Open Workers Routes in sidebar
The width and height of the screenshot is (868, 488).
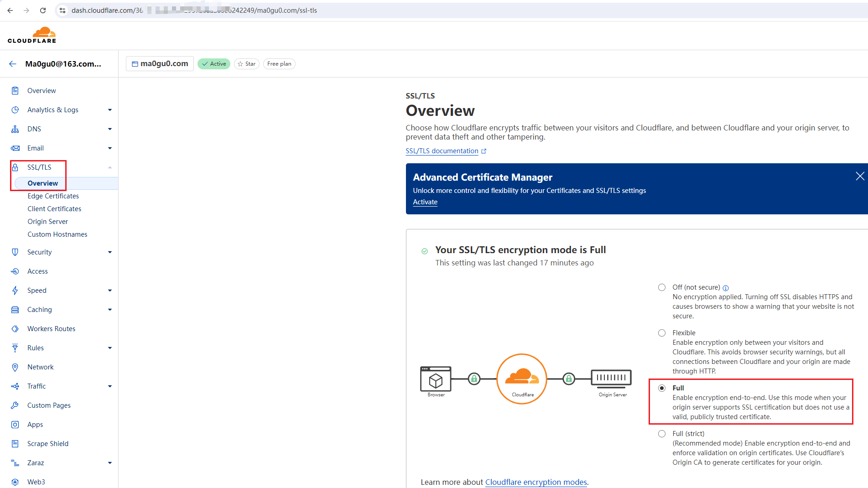pos(51,329)
